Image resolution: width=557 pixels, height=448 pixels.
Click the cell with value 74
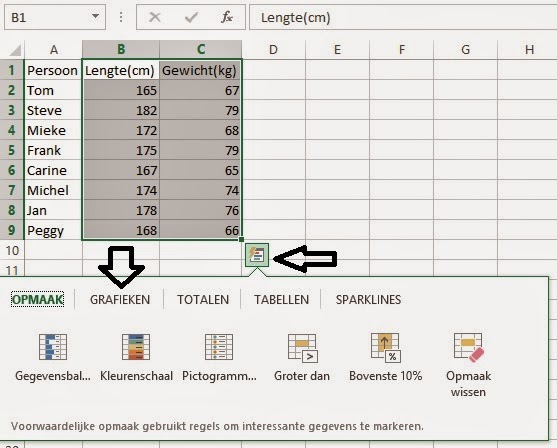201,190
